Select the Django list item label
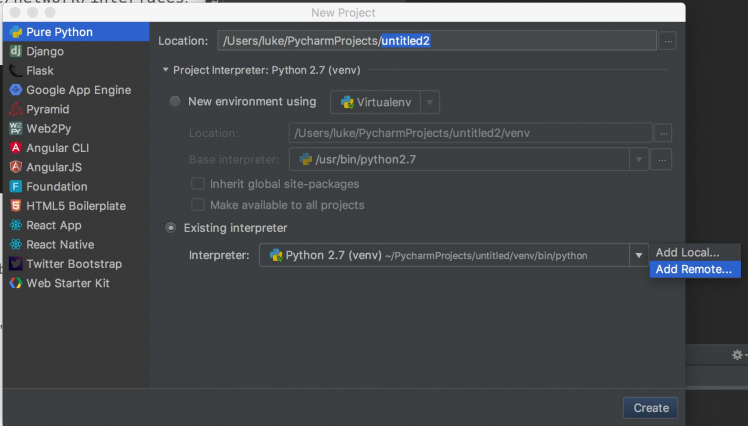Image resolution: width=748 pixels, height=426 pixels. 45,52
